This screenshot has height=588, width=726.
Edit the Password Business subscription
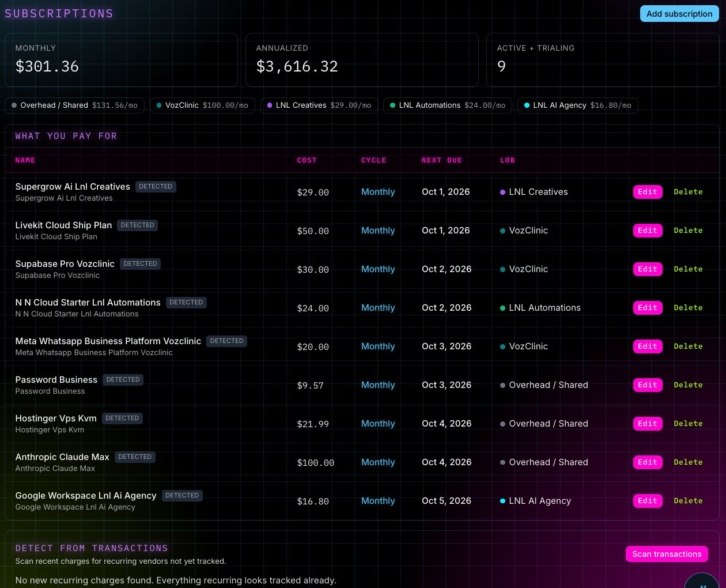pyautogui.click(x=648, y=385)
